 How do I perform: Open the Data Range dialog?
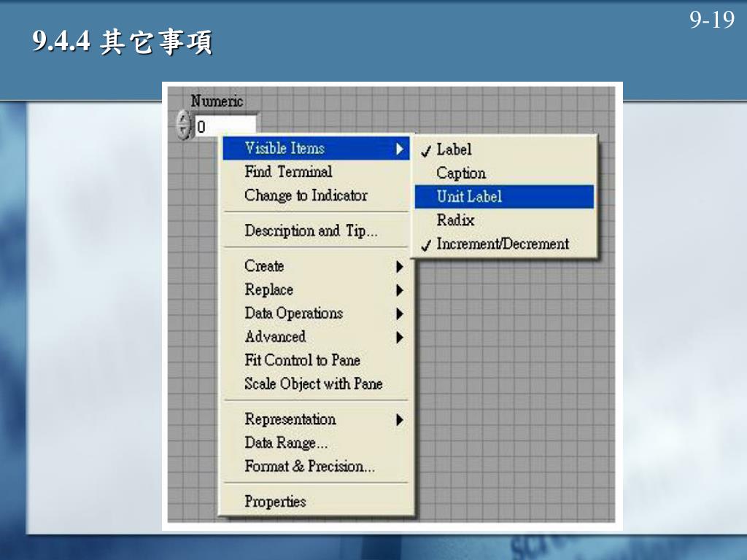tap(316, 443)
